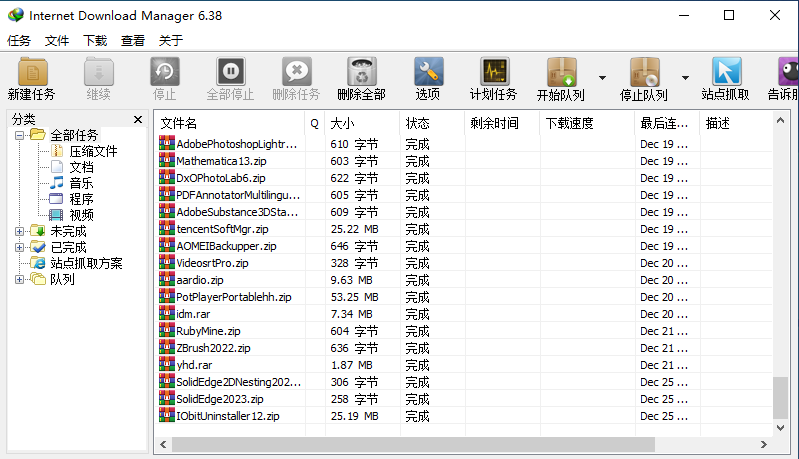Screen dimensions: 799x459
Task: Select the 音乐 category in the sidebar
Action: click(81, 183)
